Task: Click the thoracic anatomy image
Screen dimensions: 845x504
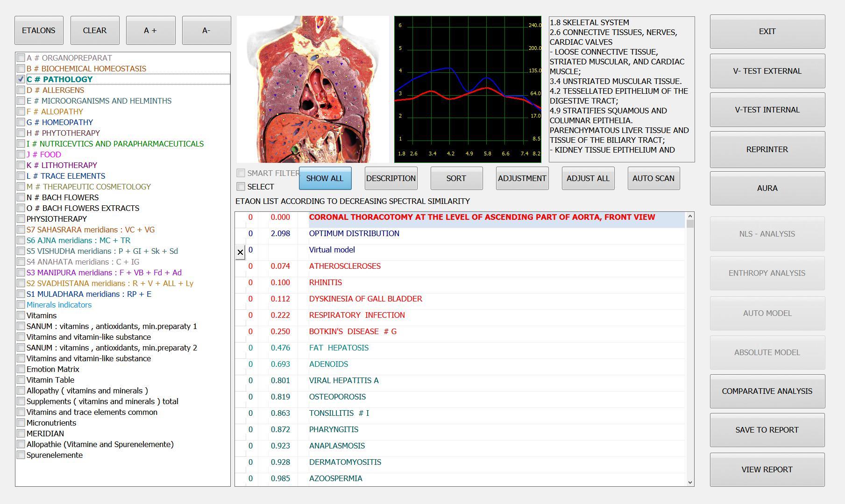Action: 313,89
